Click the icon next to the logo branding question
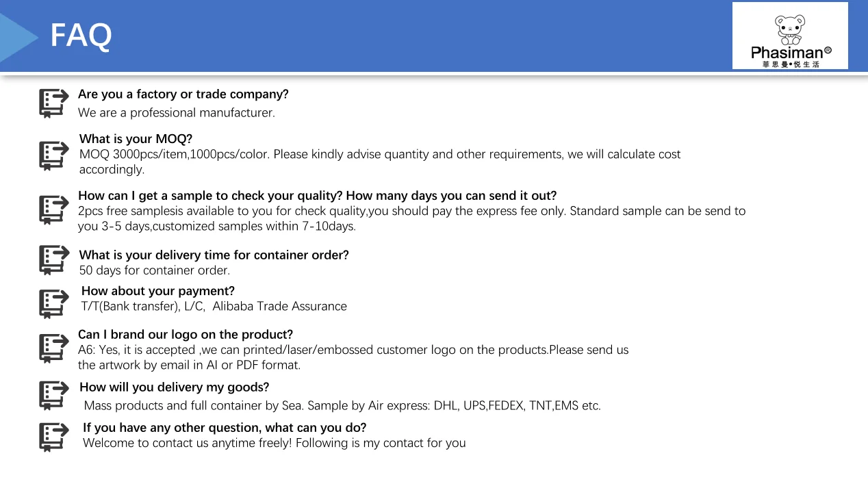This screenshot has height=486, width=868. click(53, 348)
